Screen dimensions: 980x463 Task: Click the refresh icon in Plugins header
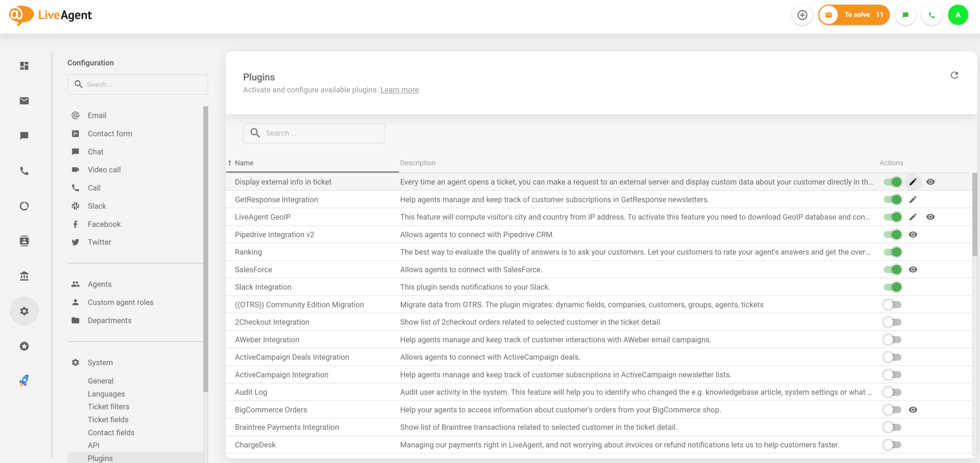[954, 75]
